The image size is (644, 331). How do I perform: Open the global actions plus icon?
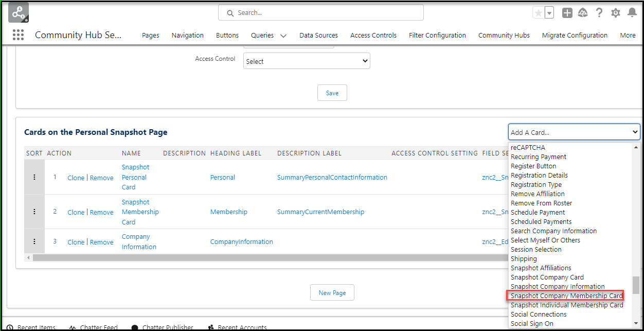click(567, 13)
